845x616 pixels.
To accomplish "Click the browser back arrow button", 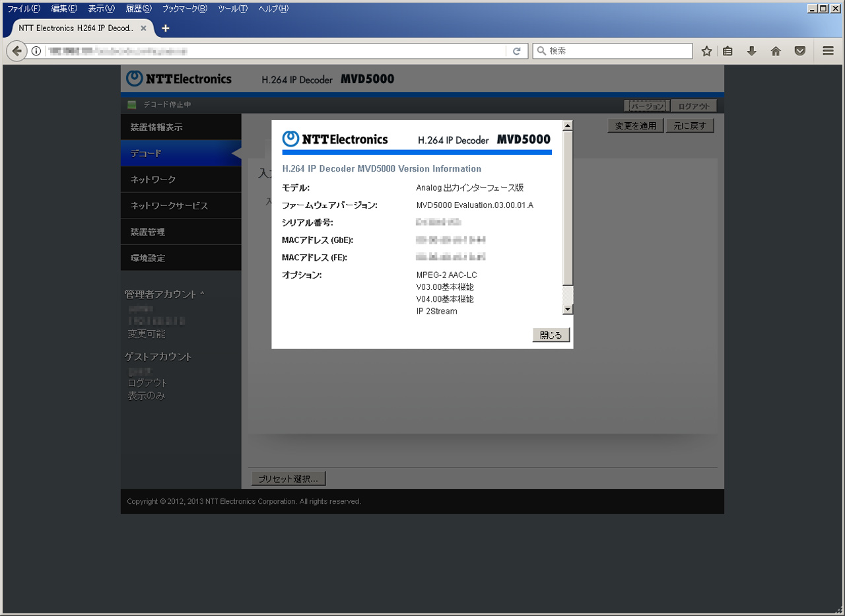I will (17, 51).
